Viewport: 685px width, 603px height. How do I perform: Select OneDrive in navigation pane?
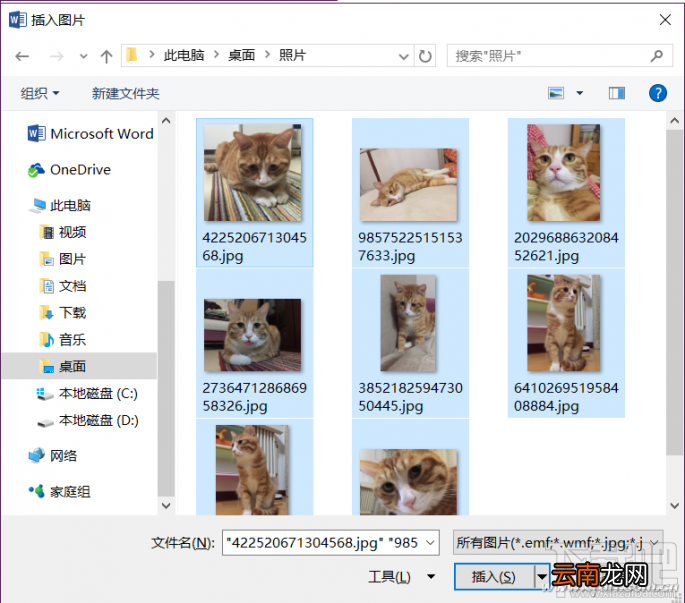70,170
